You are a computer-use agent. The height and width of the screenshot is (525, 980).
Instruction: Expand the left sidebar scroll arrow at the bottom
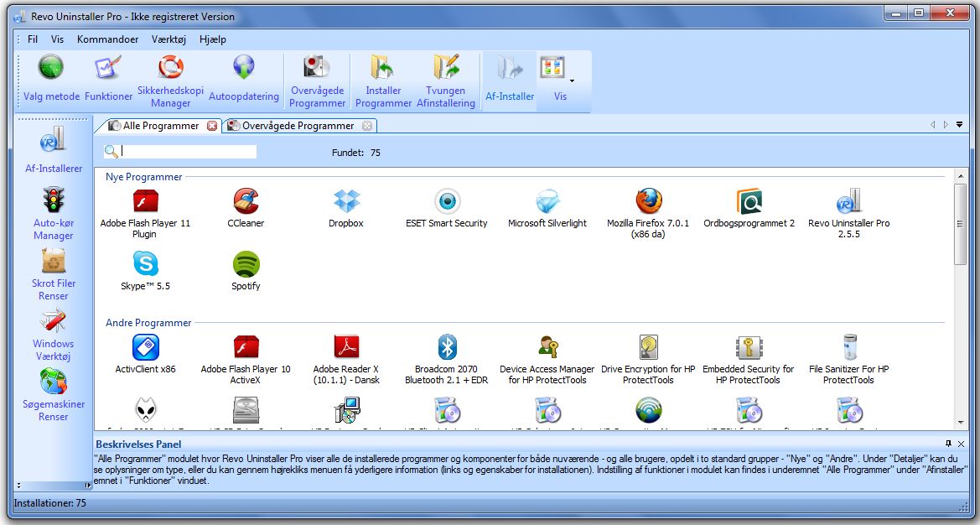pos(18,485)
